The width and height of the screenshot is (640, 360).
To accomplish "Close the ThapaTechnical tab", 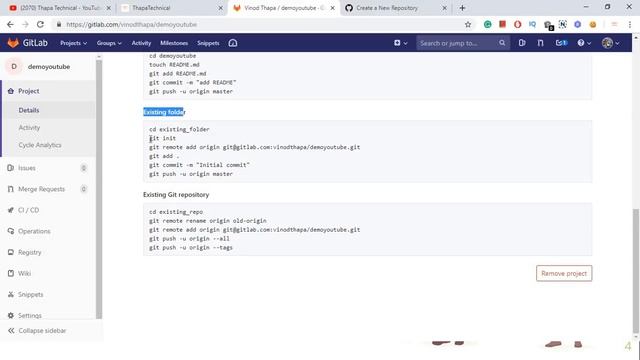I will click(220, 8).
